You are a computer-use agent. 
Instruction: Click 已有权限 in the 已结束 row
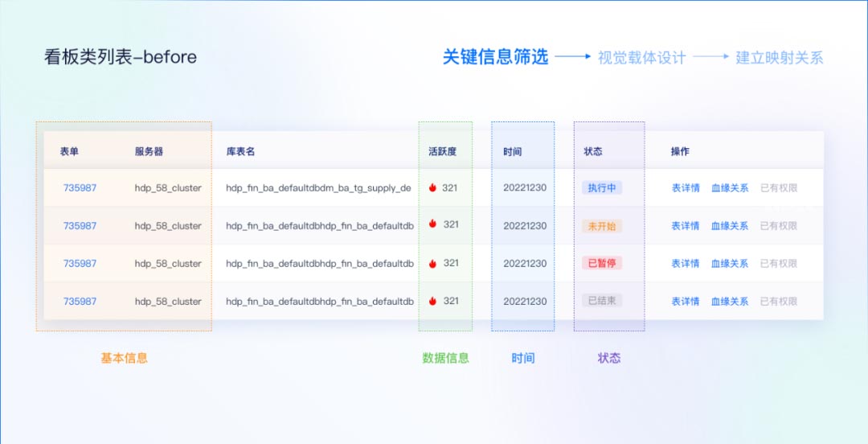[778, 301]
